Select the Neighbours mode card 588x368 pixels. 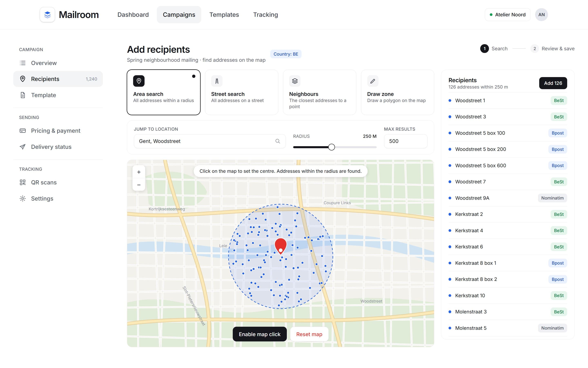(320, 92)
